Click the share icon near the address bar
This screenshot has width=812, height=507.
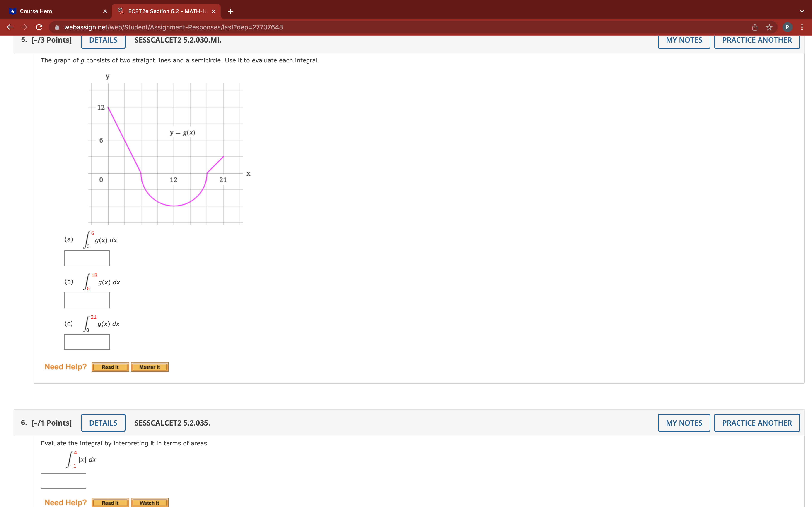coord(754,27)
